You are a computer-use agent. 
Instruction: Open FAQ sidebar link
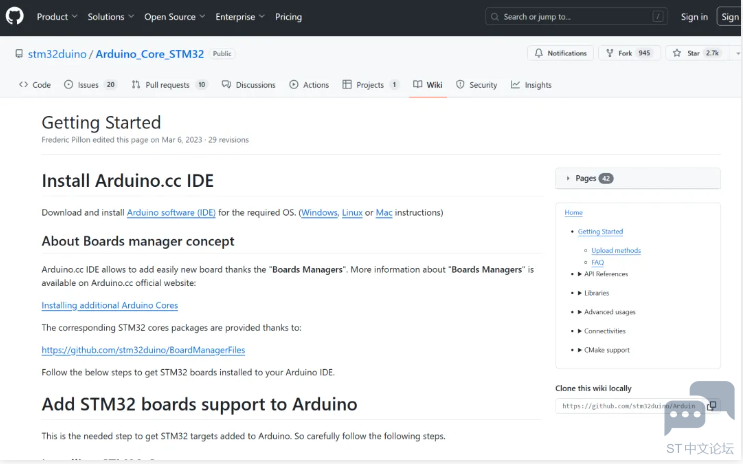click(x=598, y=262)
